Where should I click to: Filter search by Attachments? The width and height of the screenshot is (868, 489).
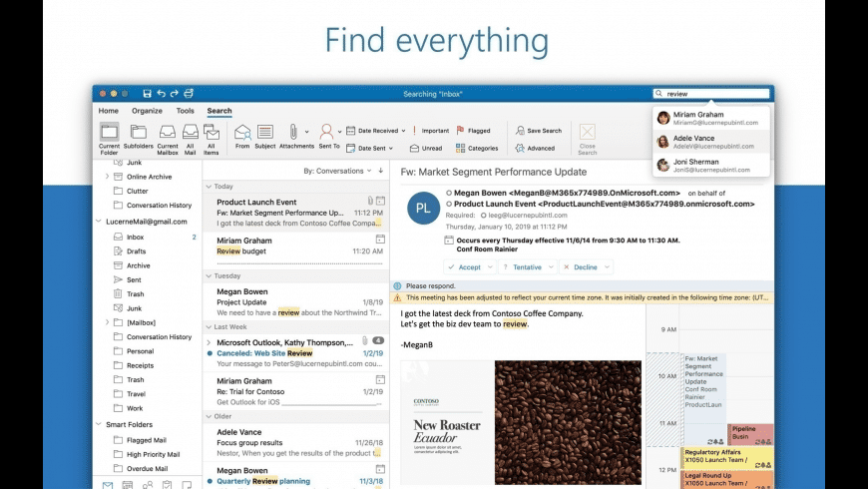(x=293, y=137)
